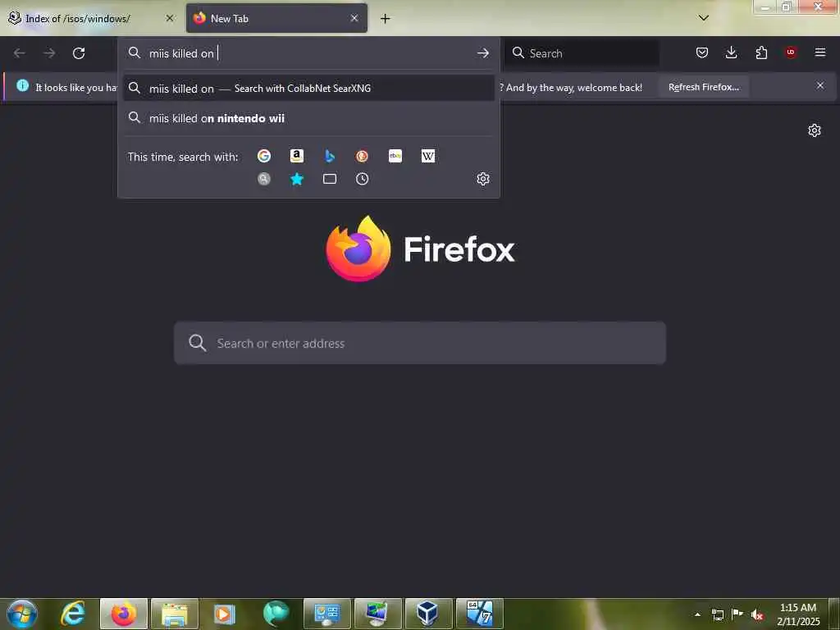The height and width of the screenshot is (630, 840).
Task: Show hidden system tray icons
Action: point(697,614)
